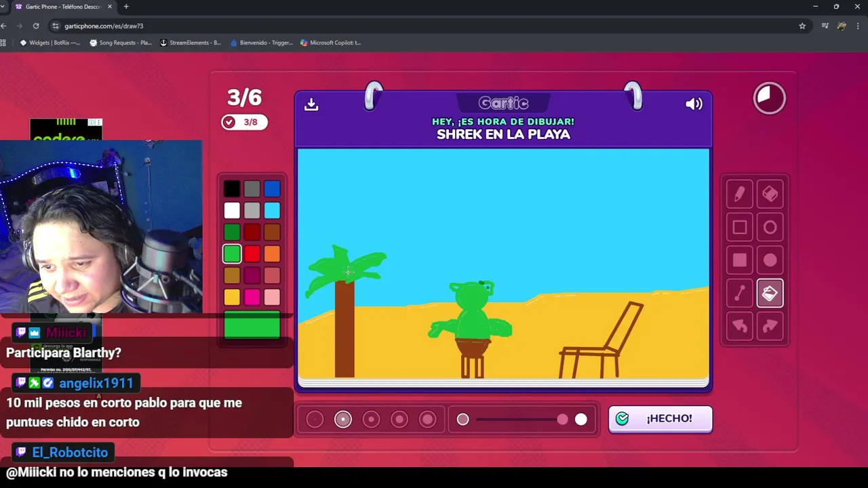This screenshot has width=868, height=488.
Task: Pick the brown color swatch
Action: point(272,232)
